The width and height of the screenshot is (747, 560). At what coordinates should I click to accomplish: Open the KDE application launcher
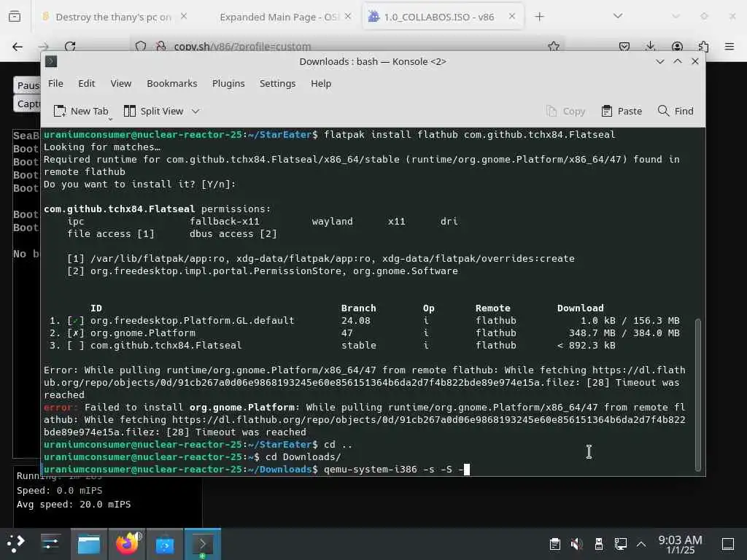click(16, 543)
